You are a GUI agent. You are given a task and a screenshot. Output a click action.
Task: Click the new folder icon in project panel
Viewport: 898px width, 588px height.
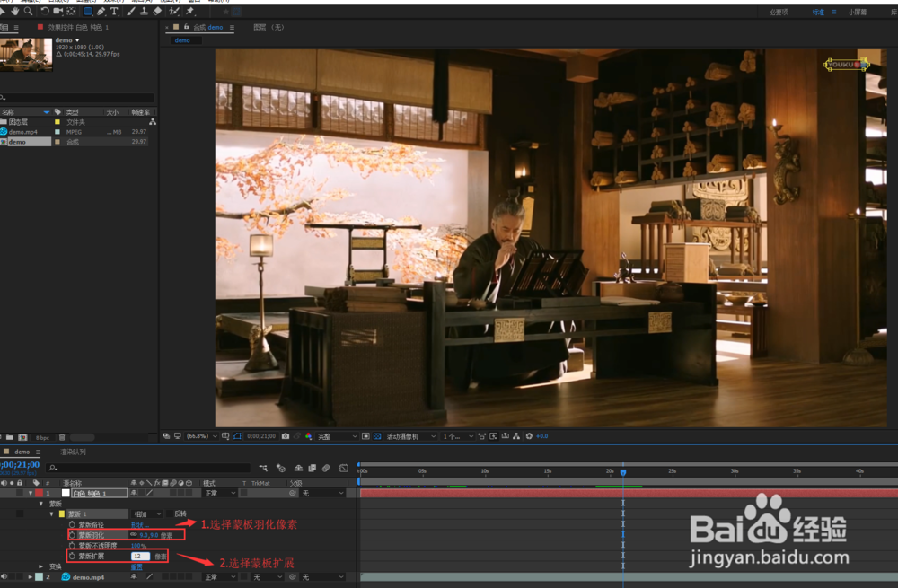(10, 437)
